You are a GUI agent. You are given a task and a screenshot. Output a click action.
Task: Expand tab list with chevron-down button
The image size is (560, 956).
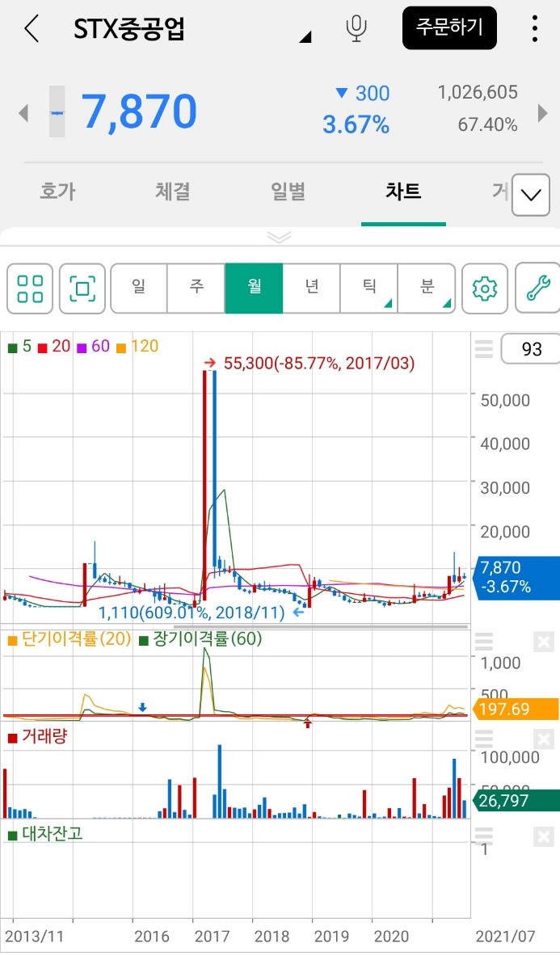click(x=531, y=195)
